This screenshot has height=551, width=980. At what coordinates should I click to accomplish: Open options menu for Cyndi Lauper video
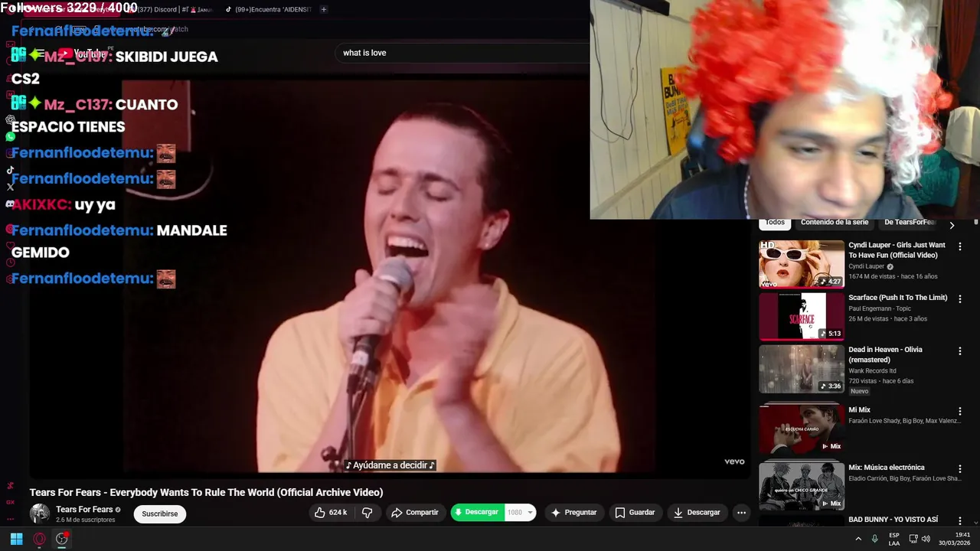(959, 246)
